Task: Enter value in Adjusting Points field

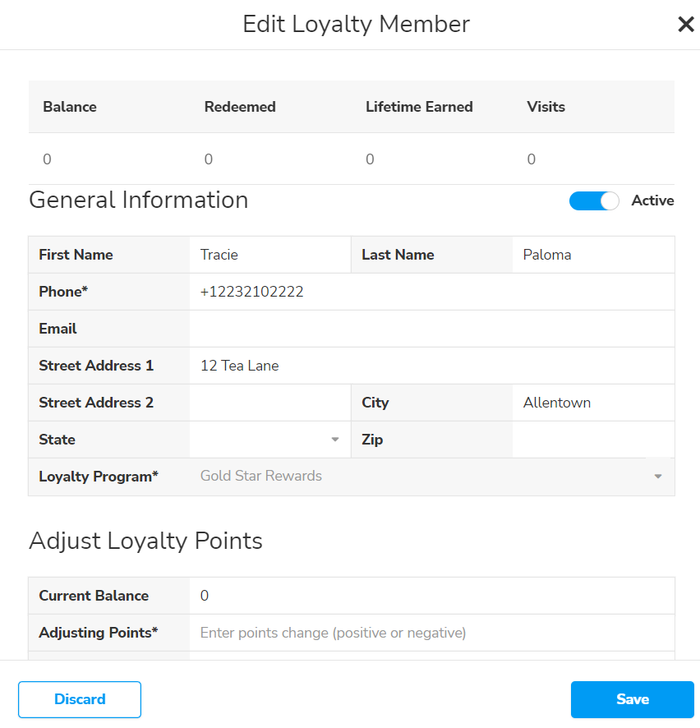Action: [x=431, y=633]
